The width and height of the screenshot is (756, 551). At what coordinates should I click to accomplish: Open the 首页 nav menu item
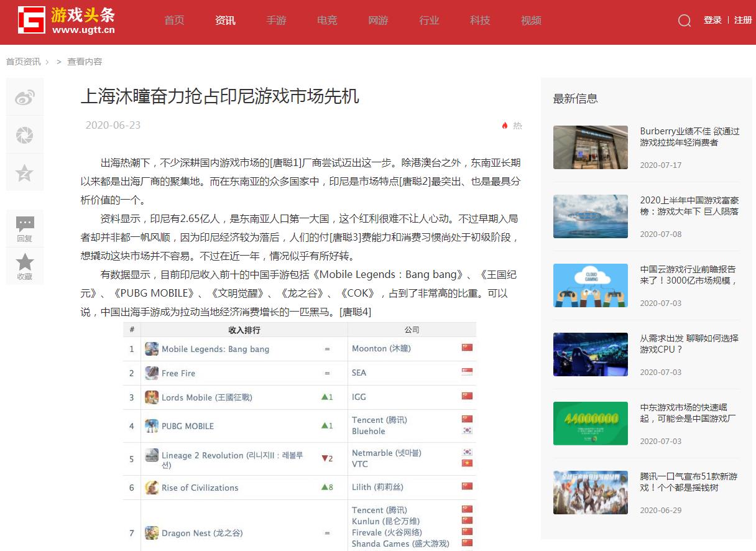click(174, 21)
